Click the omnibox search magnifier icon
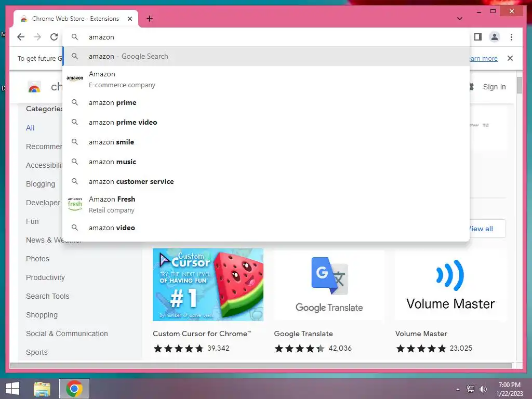Viewport: 532px width, 399px height. (x=75, y=37)
